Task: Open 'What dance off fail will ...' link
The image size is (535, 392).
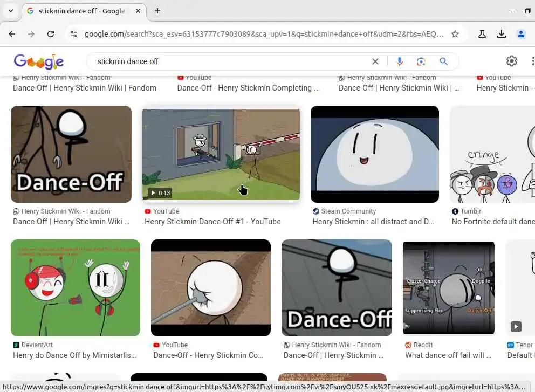Action: (448, 355)
